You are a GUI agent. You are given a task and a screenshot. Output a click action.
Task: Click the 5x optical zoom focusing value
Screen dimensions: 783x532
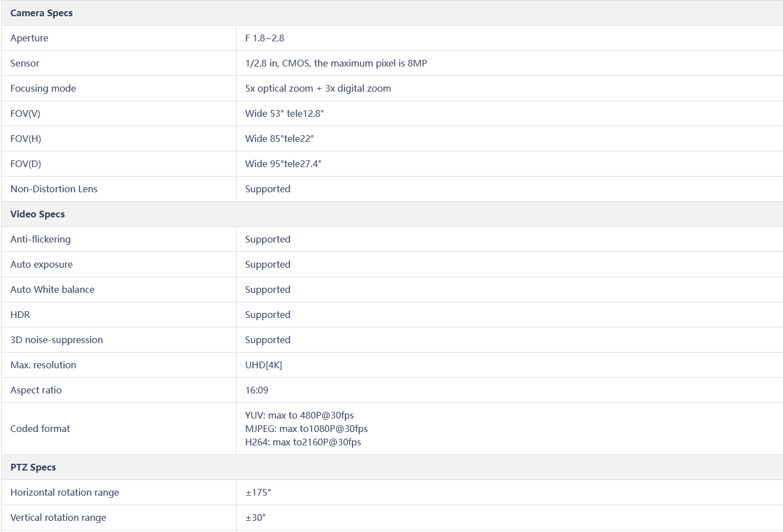click(x=318, y=88)
